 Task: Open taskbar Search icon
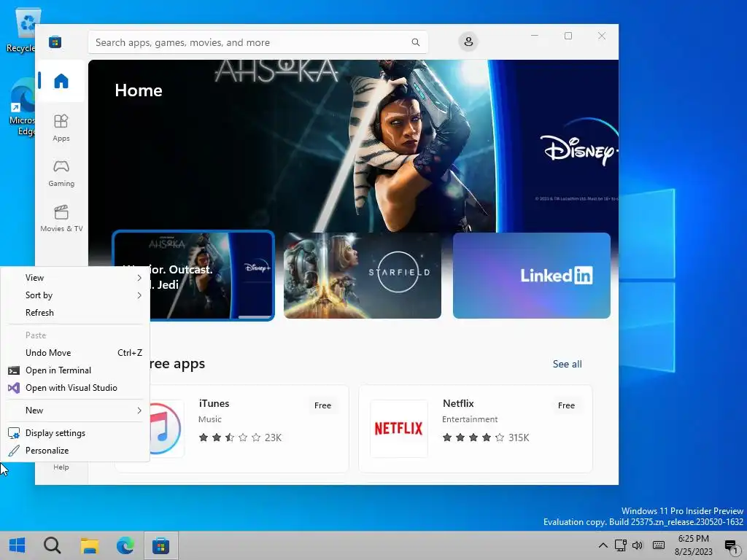(52, 545)
